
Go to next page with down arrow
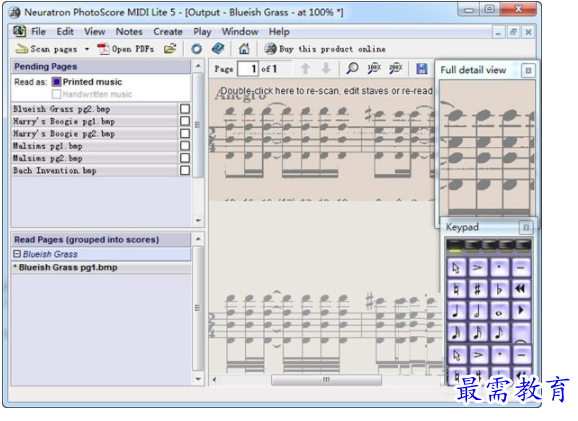[x=326, y=69]
